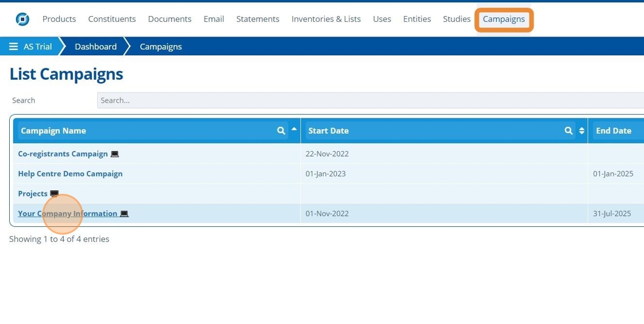
Task: Toggle the Start Date sort arrows
Action: pyautogui.click(x=581, y=131)
